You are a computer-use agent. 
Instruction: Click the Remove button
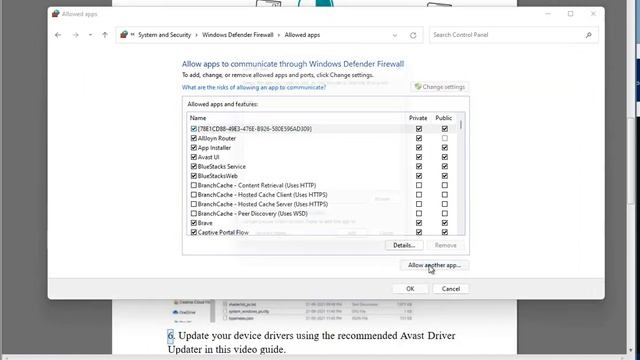[446, 245]
